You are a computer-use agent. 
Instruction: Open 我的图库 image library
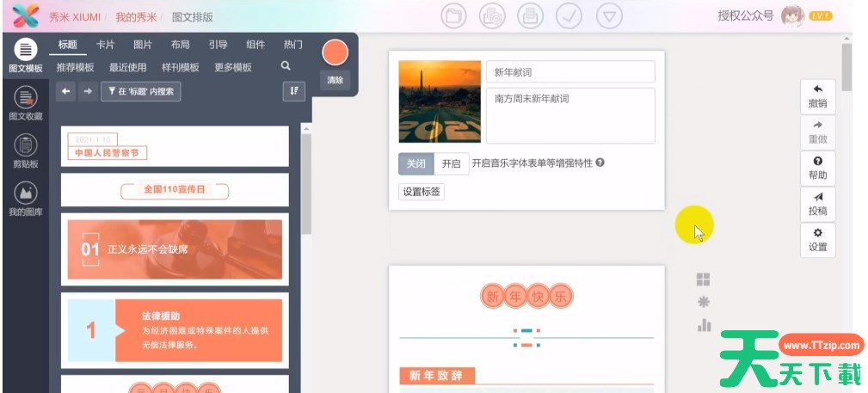25,200
